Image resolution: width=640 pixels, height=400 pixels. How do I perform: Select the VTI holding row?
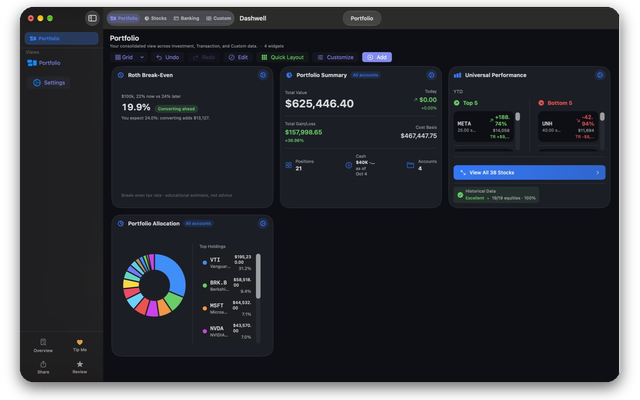click(227, 263)
